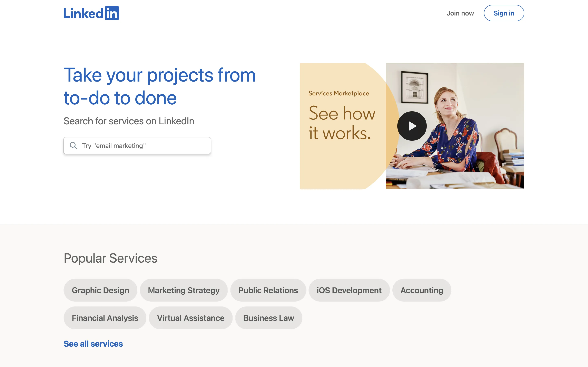The width and height of the screenshot is (588, 367).
Task: Choose Business Law service
Action: (268, 318)
